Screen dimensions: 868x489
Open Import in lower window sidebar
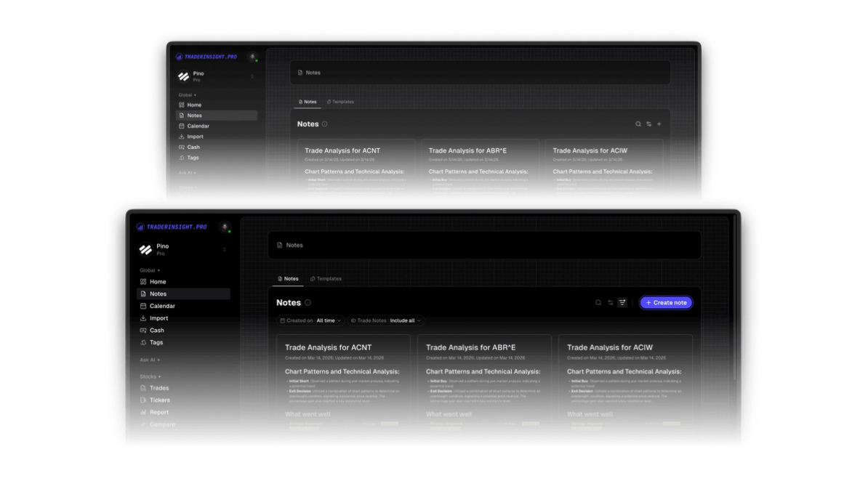pyautogui.click(x=182, y=318)
